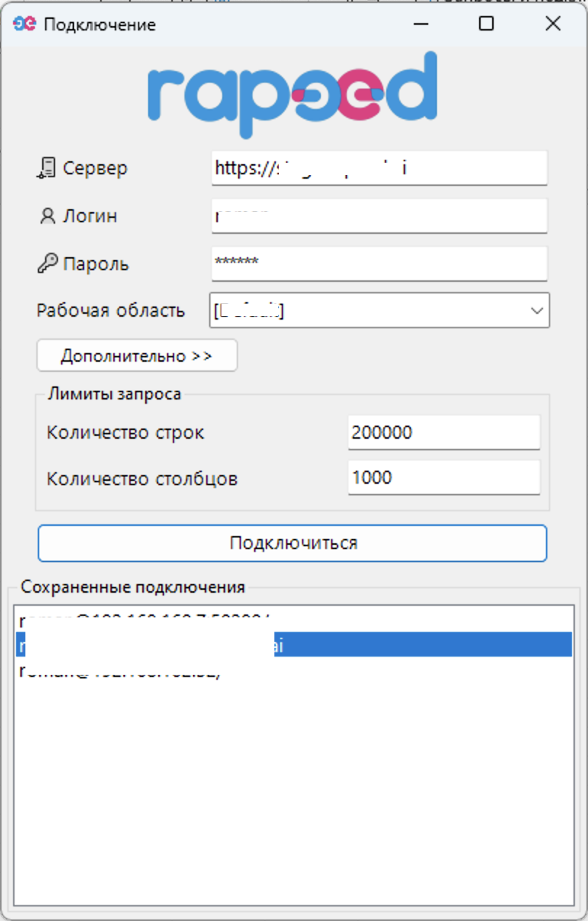Image resolution: width=588 pixels, height=921 pixels.
Task: Click the rapeed app icon in title bar
Action: point(25,24)
